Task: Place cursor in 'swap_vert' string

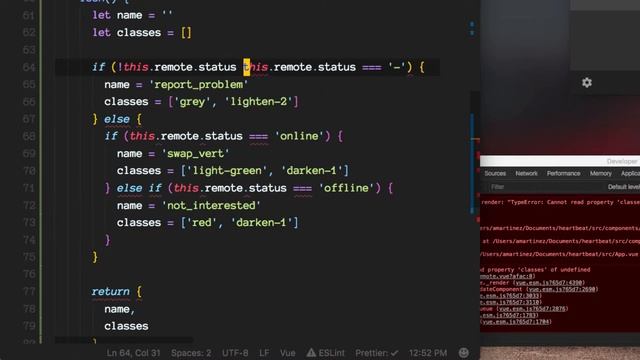Action: pos(196,153)
